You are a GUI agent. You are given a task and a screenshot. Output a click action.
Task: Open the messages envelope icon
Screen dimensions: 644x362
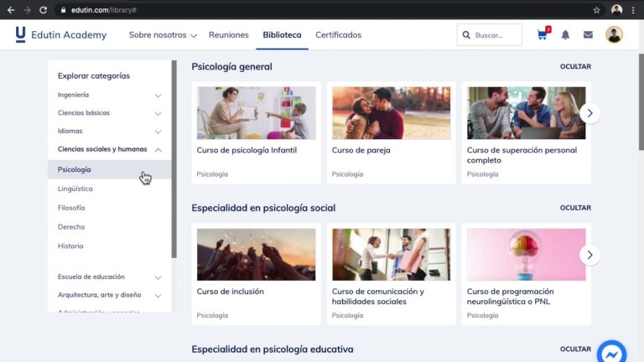588,35
